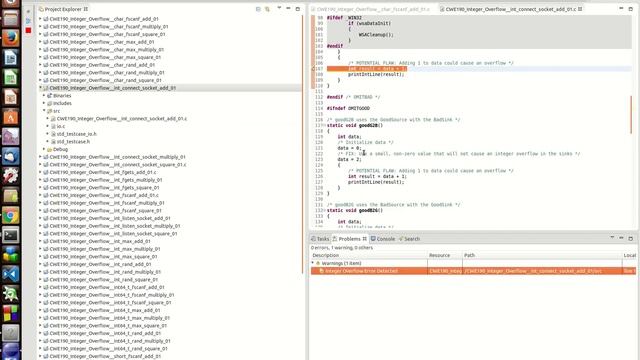Viewport: 640px width, 360px height.
Task: Open System Settings gear-wrench icon in dock
Action: (11, 176)
